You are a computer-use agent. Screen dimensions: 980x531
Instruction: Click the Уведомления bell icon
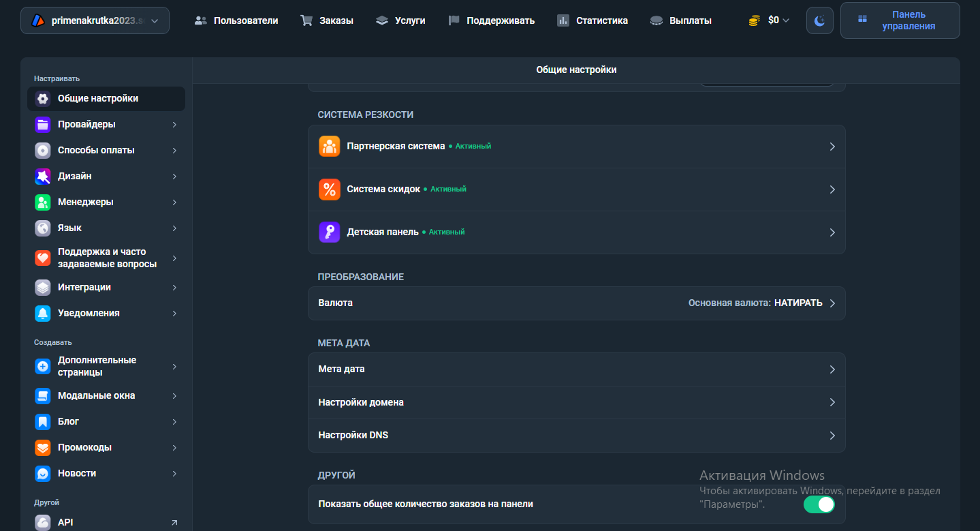click(43, 314)
